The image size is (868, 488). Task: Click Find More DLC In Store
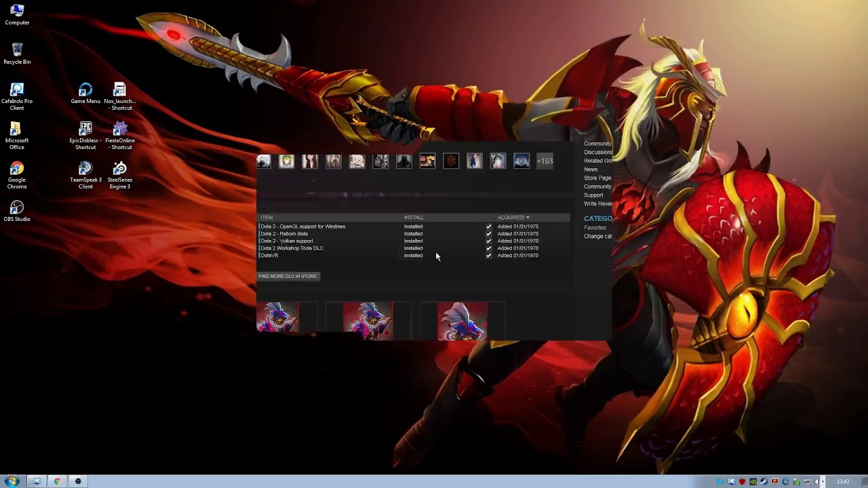coord(288,277)
